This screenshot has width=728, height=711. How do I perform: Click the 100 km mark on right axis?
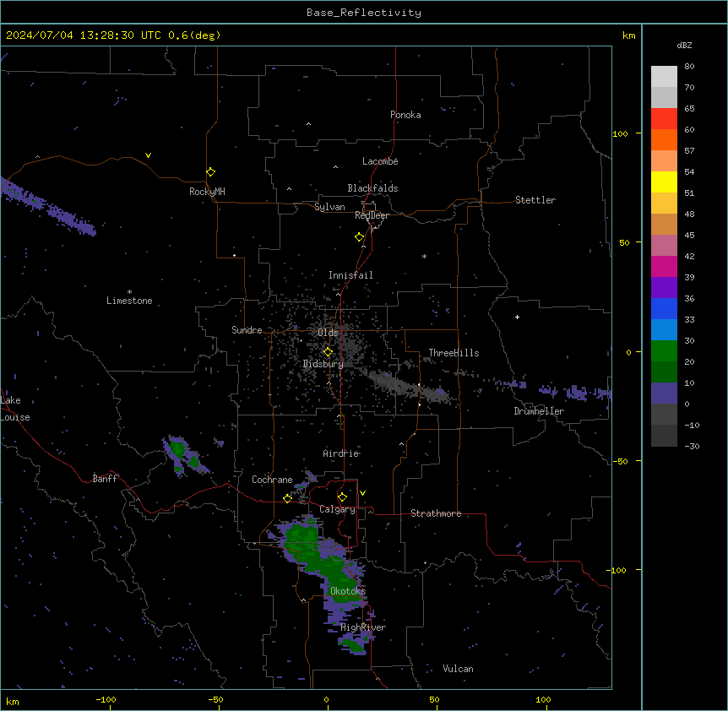[x=620, y=133]
